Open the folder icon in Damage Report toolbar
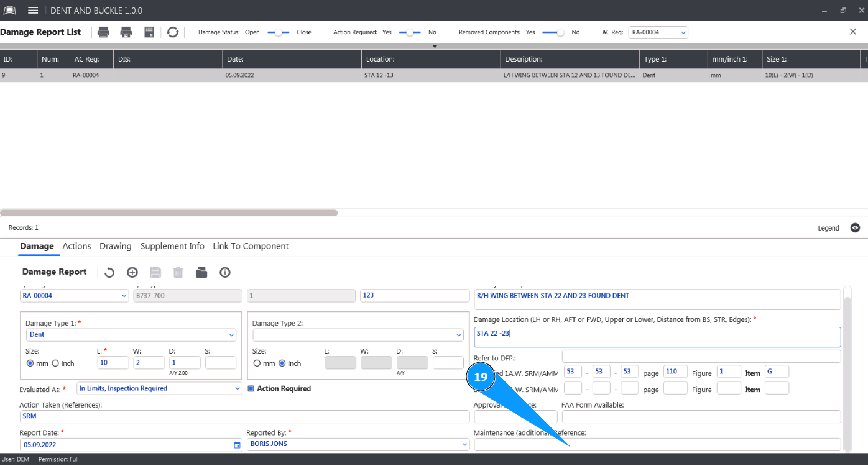 [201, 272]
